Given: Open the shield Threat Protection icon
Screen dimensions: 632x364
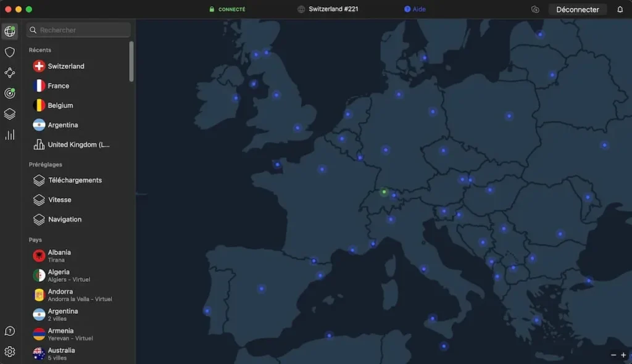Looking at the screenshot, I should [x=10, y=52].
